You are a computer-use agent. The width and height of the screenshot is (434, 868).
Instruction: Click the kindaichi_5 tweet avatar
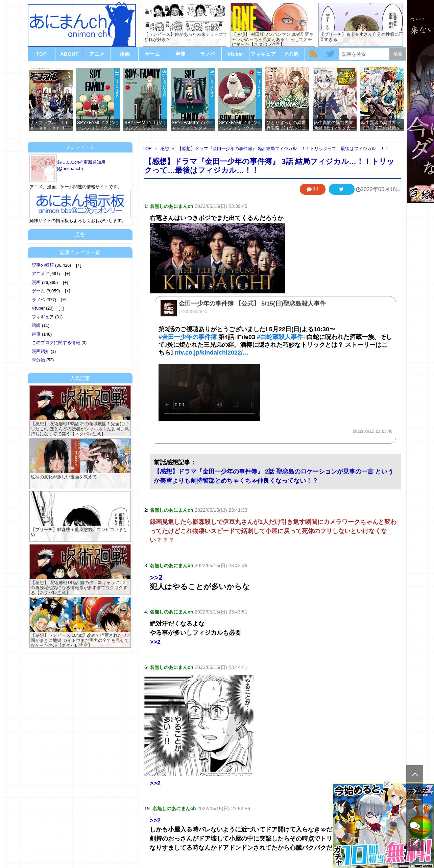(x=168, y=308)
